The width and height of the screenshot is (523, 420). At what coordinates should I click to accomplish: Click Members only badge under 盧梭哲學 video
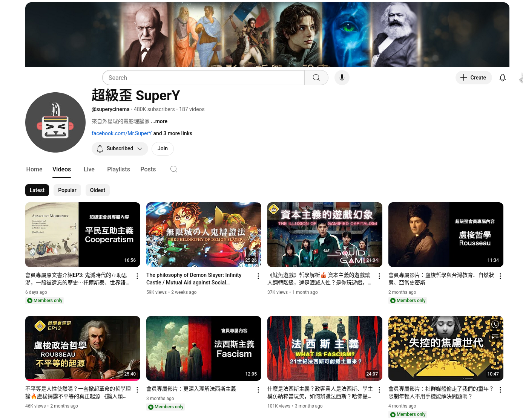point(408,301)
